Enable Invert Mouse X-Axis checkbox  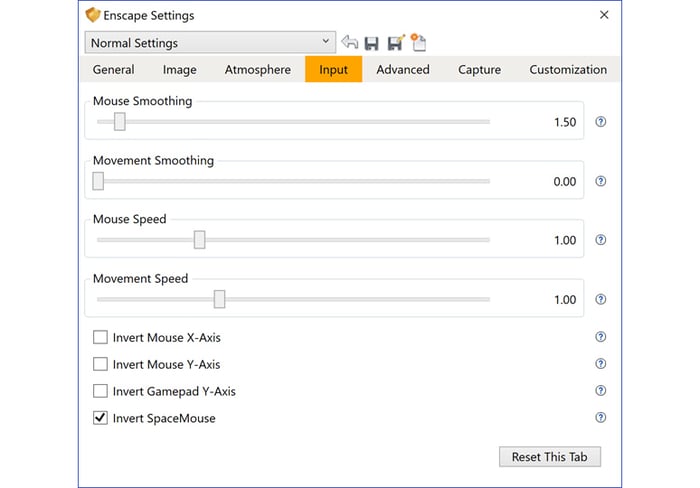coord(100,337)
